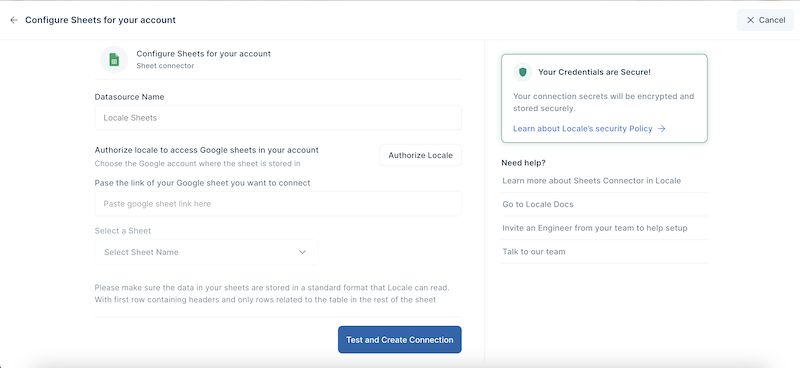Image resolution: width=800 pixels, height=368 pixels.
Task: Click the Select a Sheet label
Action: 123,231
